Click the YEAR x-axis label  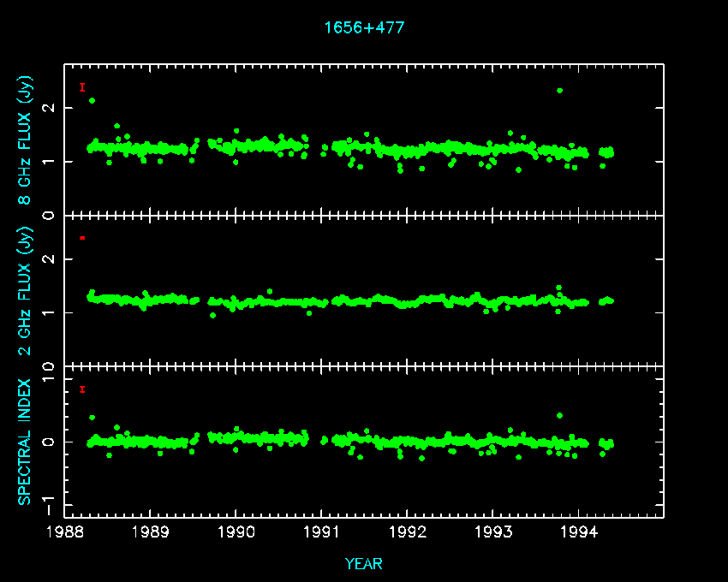(364, 564)
